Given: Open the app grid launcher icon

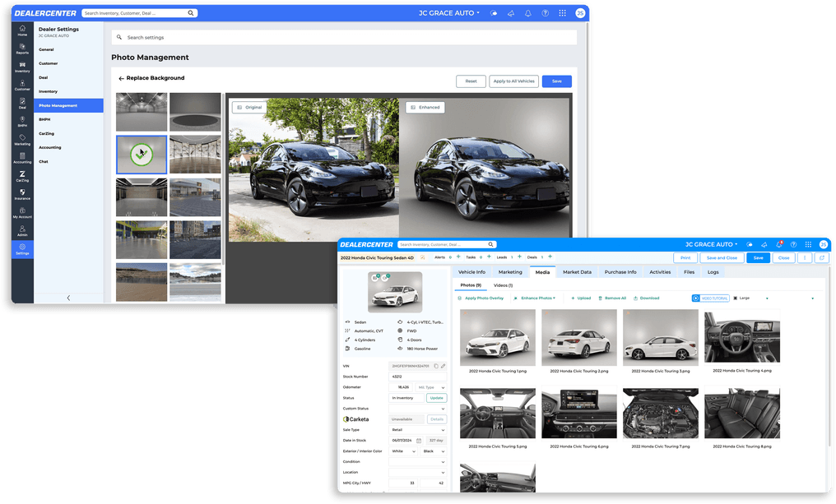Looking at the screenshot, I should coord(563,13).
